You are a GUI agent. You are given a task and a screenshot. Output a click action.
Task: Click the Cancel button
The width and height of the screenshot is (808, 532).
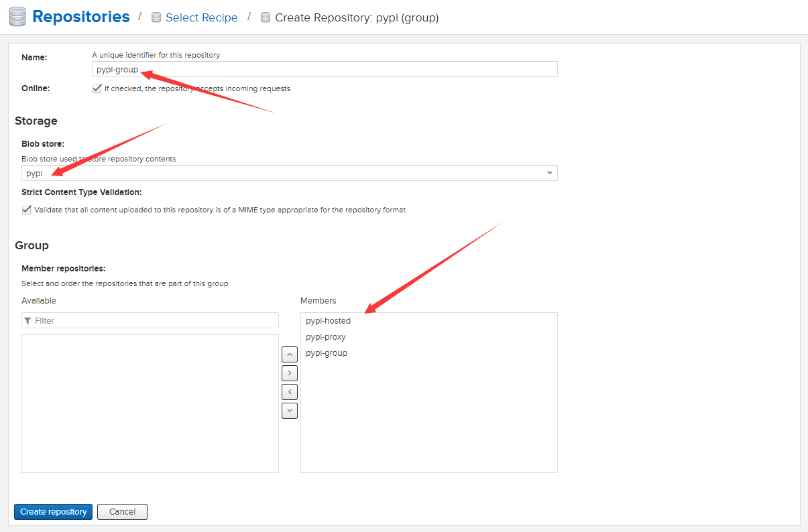click(122, 512)
